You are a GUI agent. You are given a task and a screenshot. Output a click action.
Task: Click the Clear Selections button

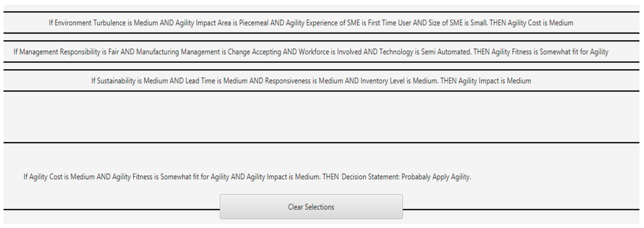point(311,207)
